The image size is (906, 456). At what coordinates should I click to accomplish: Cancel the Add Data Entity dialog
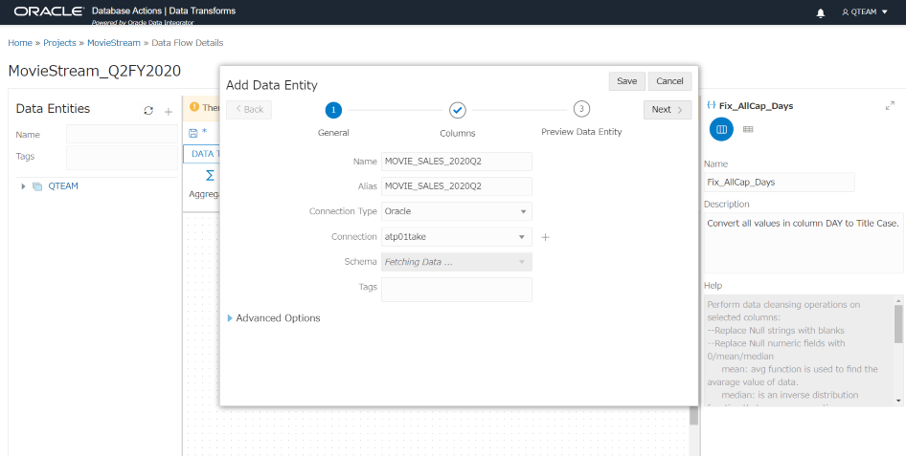tap(669, 81)
